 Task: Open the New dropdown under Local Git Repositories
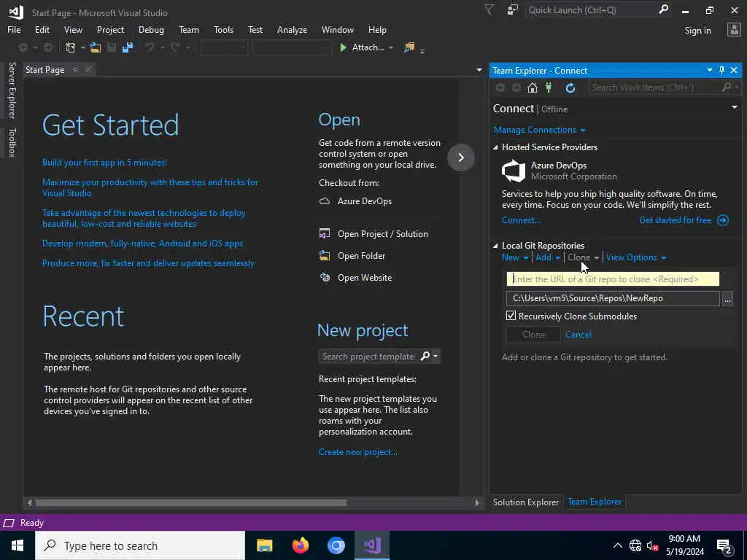[515, 257]
